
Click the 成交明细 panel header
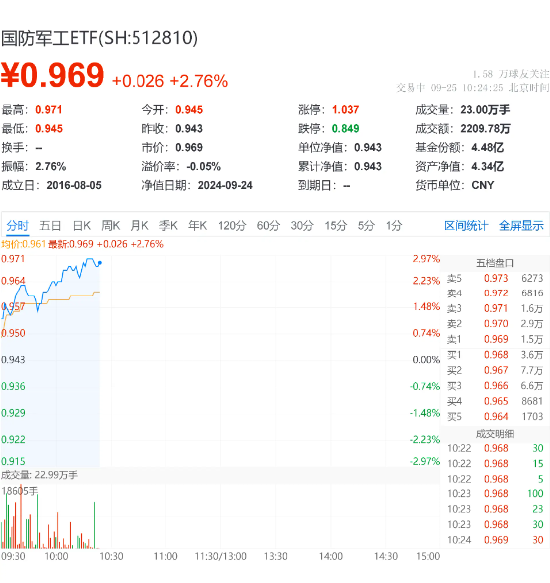[x=495, y=434]
